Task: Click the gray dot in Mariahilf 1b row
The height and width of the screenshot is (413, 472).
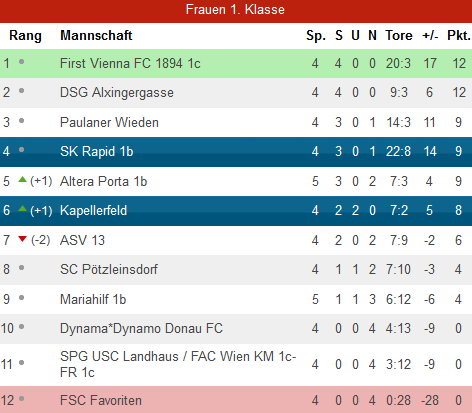Action: [22, 298]
